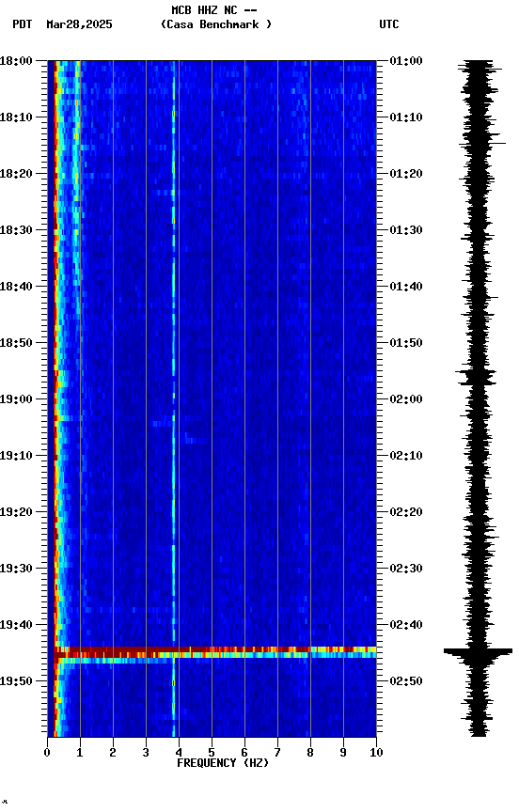Select the 1 Hz frequency tick label
The image size is (519, 812).
[80, 753]
